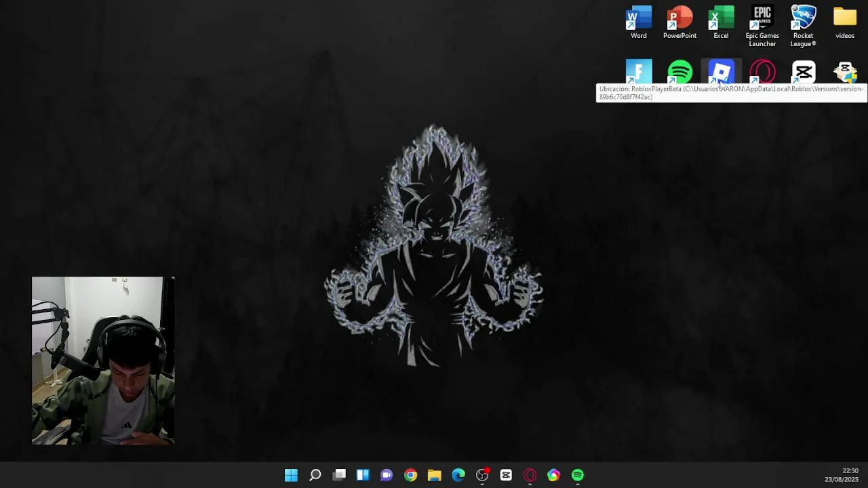Select the Fortnite desktop shortcut
Viewport: 868px width, 488px height.
pos(639,72)
